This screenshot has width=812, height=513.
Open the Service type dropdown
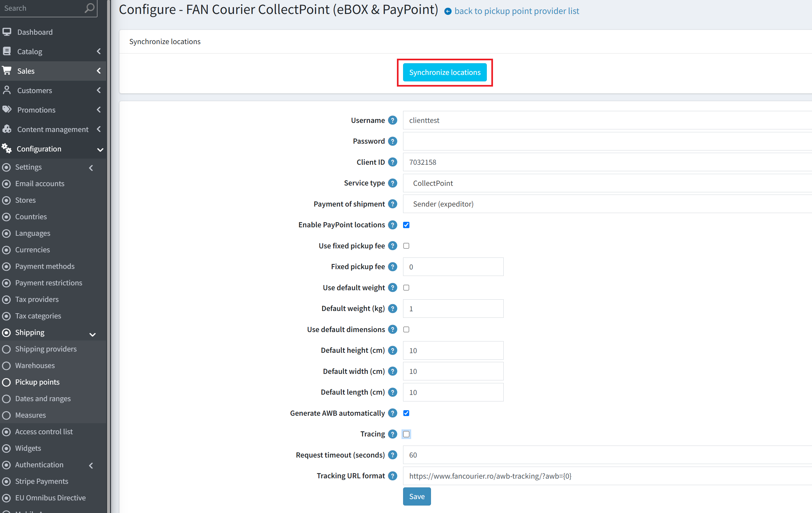tap(607, 183)
